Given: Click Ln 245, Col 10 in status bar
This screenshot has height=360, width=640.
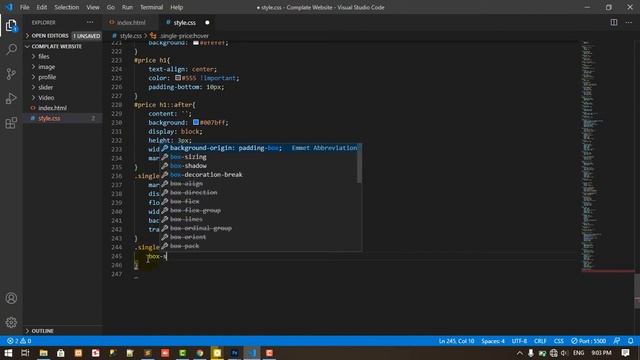Looking at the screenshot, I should pos(456,341).
